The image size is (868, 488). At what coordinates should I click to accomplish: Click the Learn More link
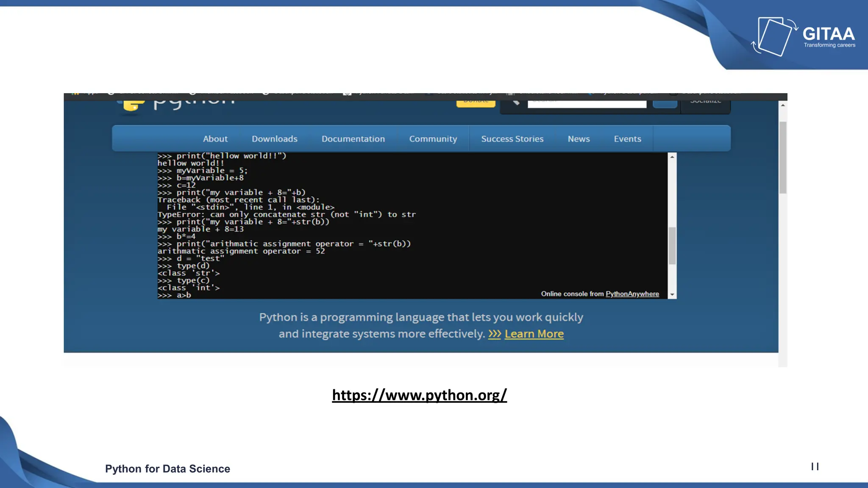[534, 334]
